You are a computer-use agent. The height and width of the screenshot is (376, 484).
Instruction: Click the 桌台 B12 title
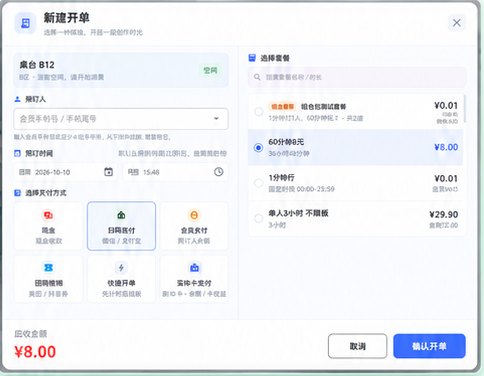(37, 65)
